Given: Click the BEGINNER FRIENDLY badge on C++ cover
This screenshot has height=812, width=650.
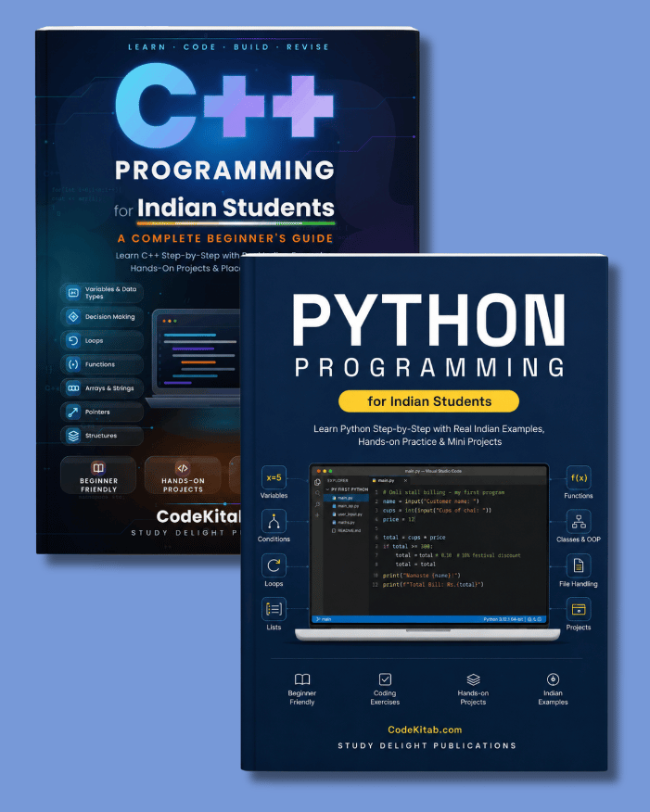Looking at the screenshot, I should point(98,475).
